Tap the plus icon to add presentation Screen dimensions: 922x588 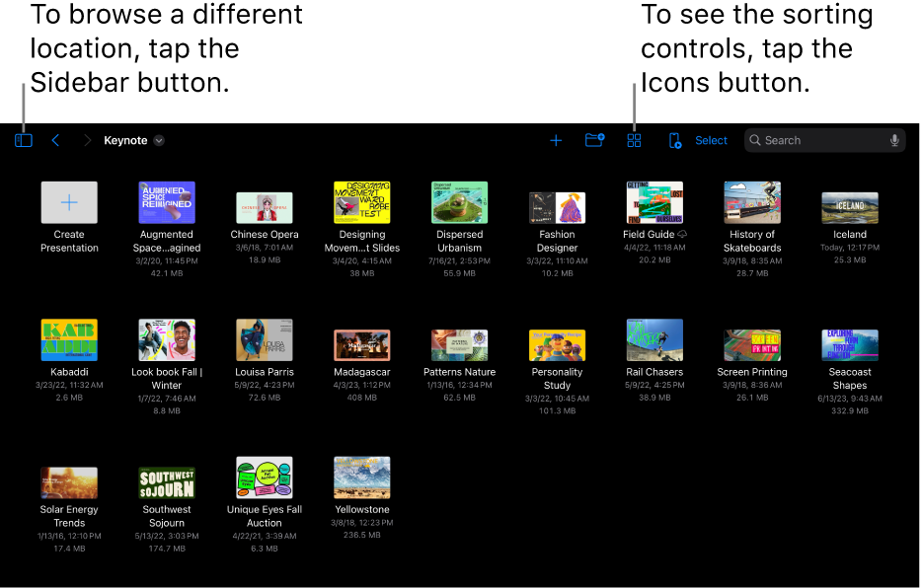tap(556, 140)
